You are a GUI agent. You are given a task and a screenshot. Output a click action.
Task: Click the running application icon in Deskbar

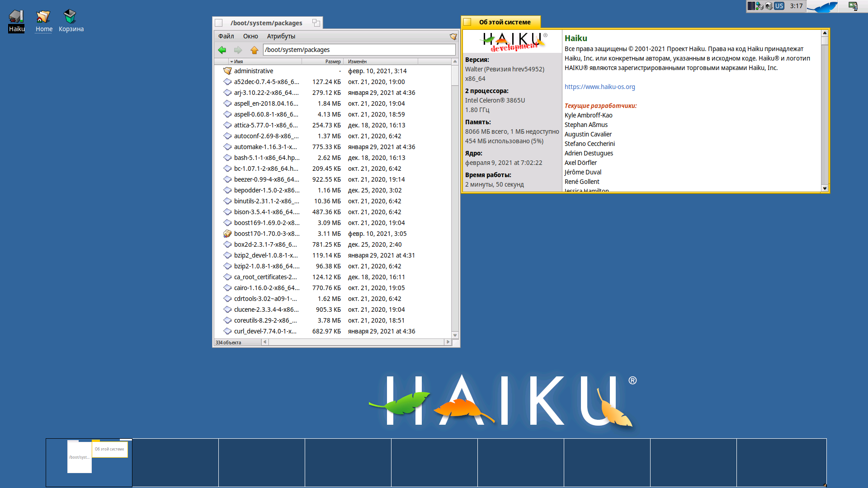pyautogui.click(x=853, y=6)
